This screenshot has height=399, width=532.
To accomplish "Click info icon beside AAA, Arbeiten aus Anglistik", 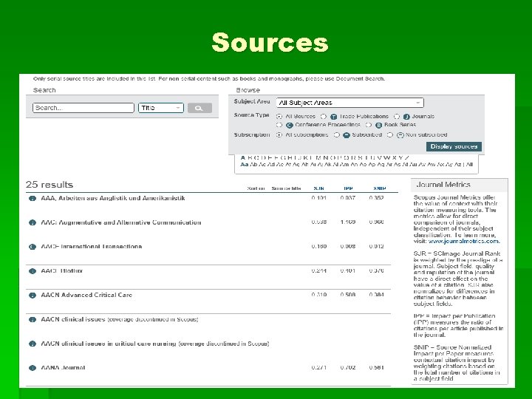I will pyautogui.click(x=33, y=199).
